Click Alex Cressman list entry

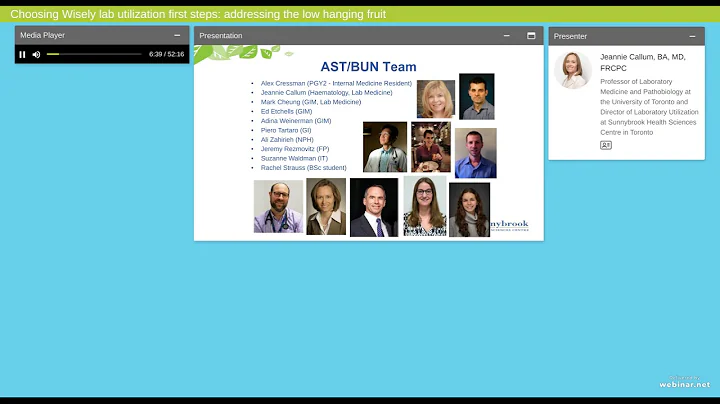pos(336,84)
